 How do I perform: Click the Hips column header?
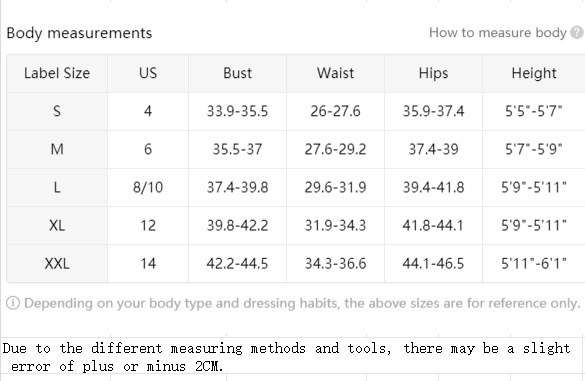pos(434,73)
